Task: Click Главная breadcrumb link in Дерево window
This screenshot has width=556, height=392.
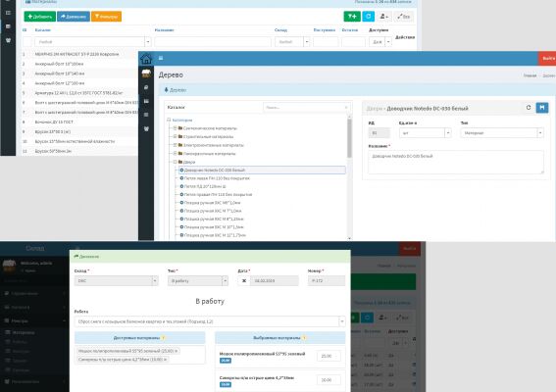Action: pyautogui.click(x=530, y=75)
